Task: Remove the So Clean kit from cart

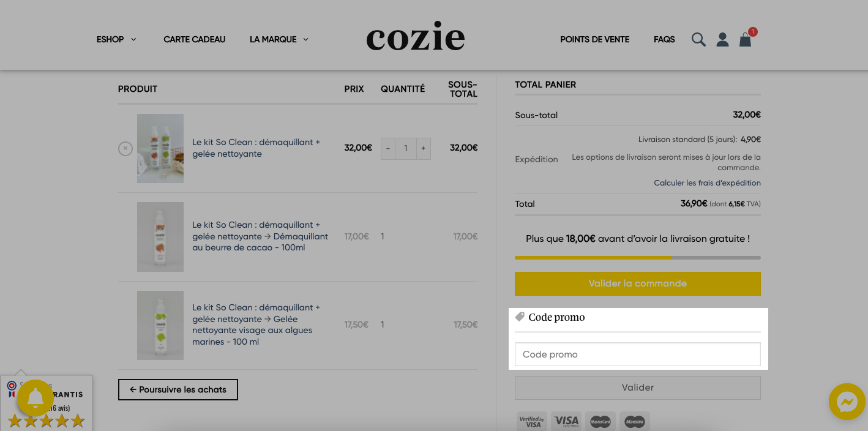Action: point(125,148)
